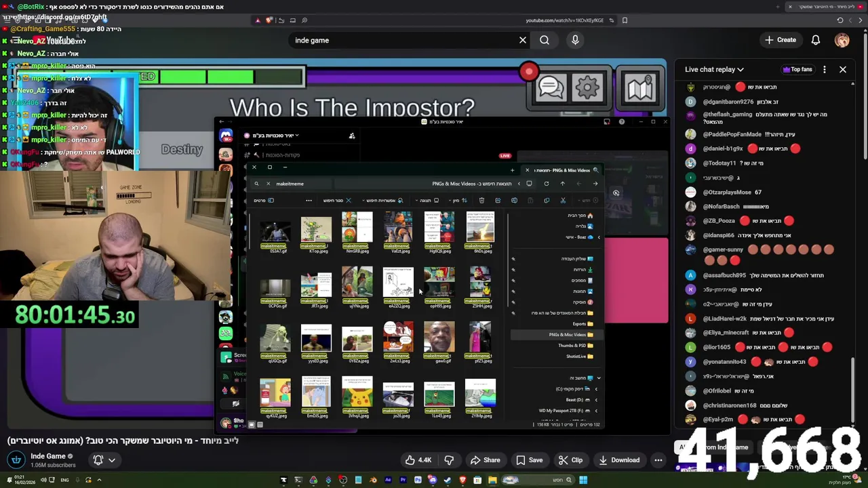Close the live chat replay panel
868x488 pixels.
pyautogui.click(x=843, y=69)
